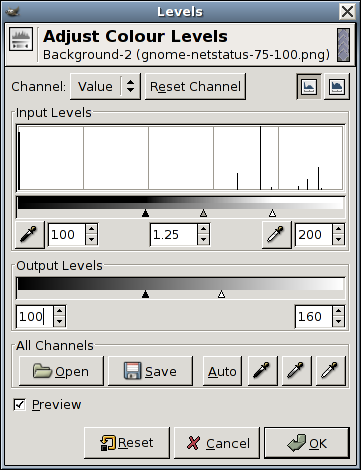This screenshot has width=361, height=470.
Task: Click the layer preview thumbnail in header
Action: (x=343, y=45)
